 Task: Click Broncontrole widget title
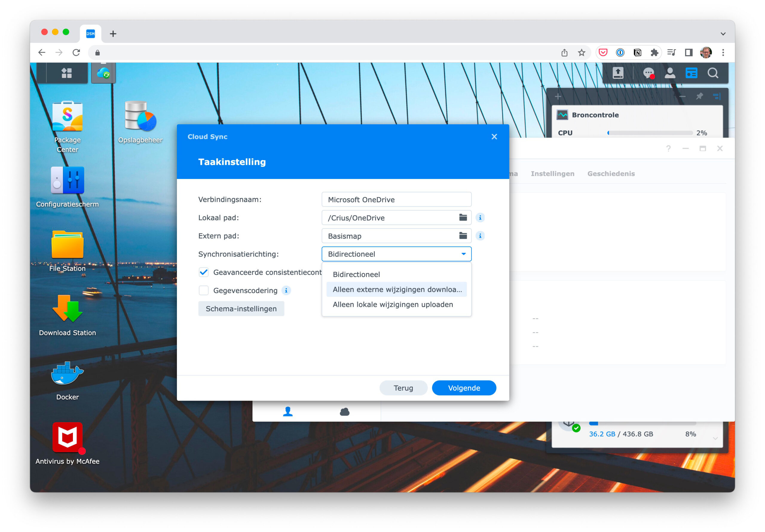[x=595, y=115]
